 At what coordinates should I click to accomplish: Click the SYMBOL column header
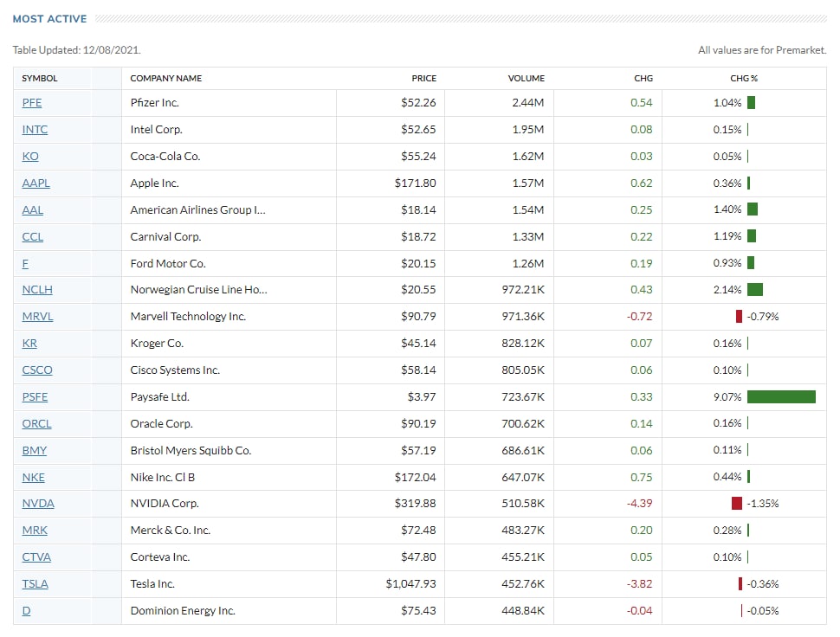click(x=40, y=78)
